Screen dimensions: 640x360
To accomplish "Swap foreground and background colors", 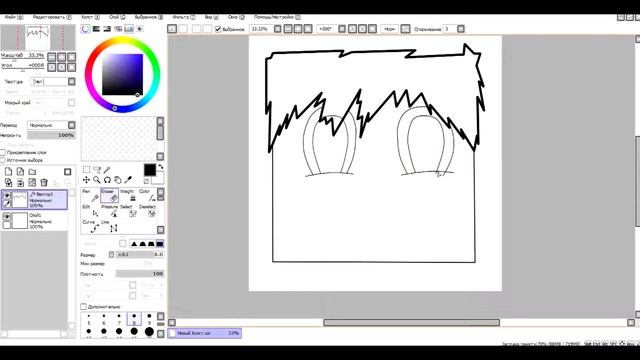I will point(160,167).
